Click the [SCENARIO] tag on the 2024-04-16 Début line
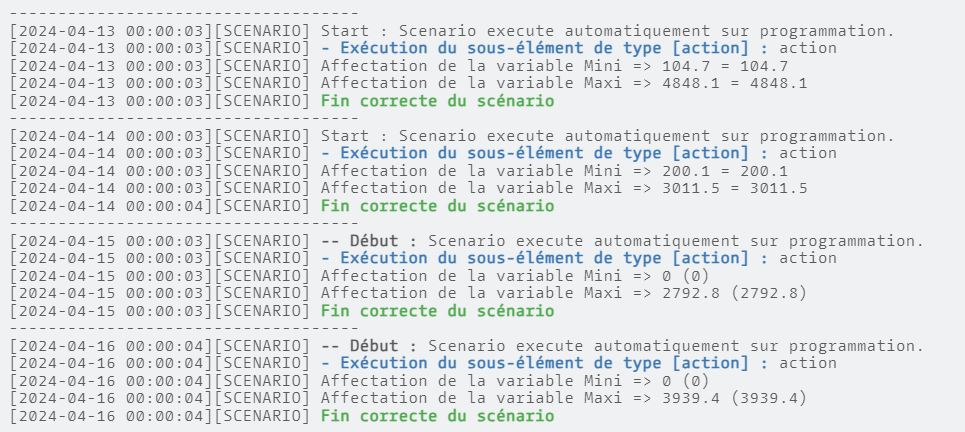This screenshot has width=965, height=432. [x=262, y=346]
